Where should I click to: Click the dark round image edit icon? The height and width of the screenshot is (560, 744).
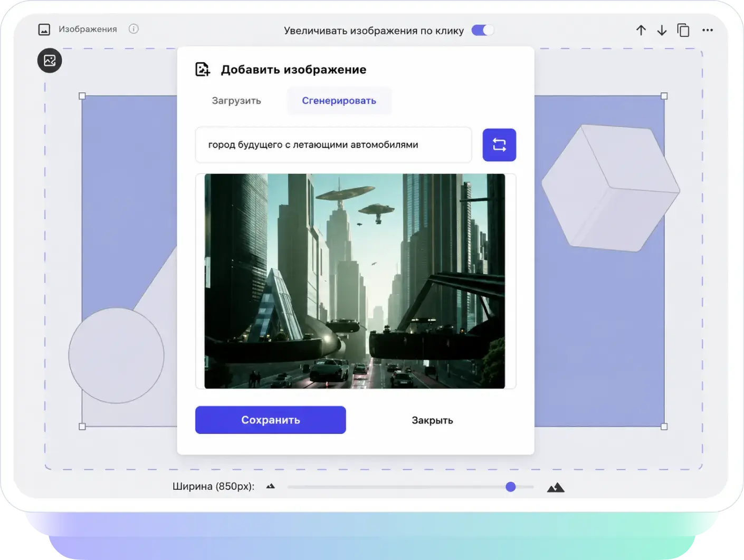pyautogui.click(x=50, y=61)
